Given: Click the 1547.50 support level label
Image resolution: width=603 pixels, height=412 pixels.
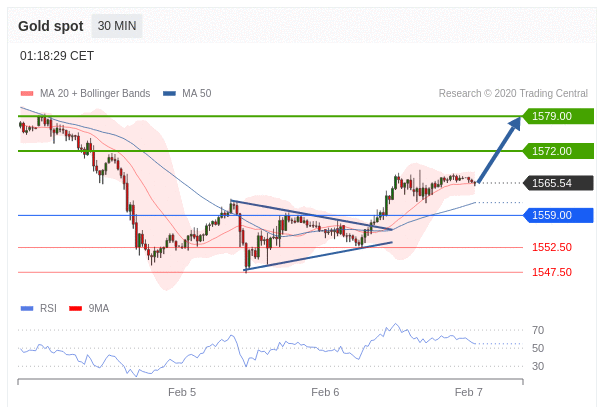Looking at the screenshot, I should click(x=552, y=272).
